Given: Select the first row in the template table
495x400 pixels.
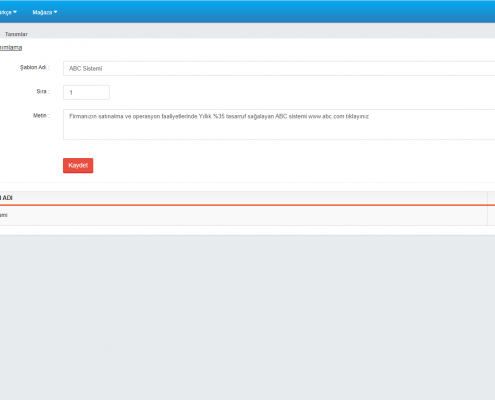Looking at the screenshot, I should coord(243,215).
